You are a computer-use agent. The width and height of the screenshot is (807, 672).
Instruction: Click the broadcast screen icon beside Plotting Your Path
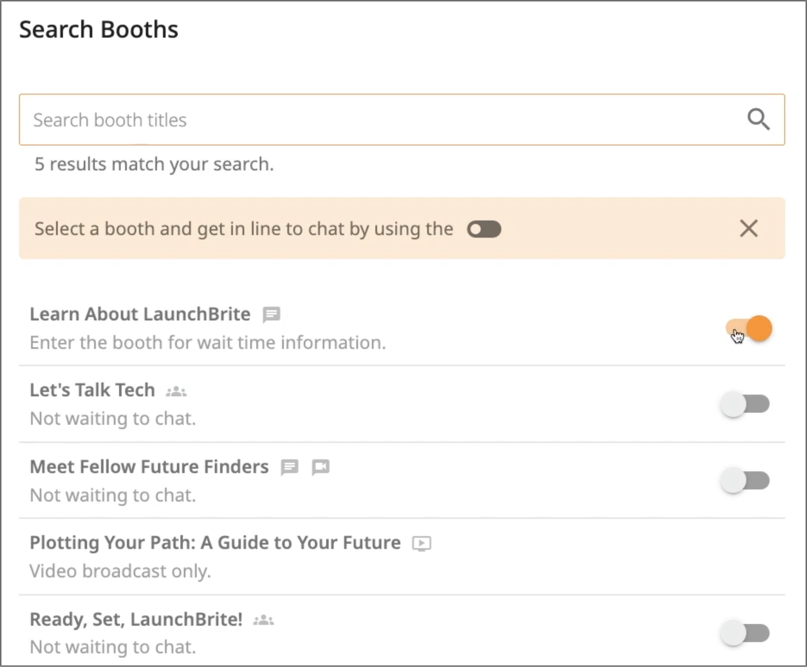point(422,543)
